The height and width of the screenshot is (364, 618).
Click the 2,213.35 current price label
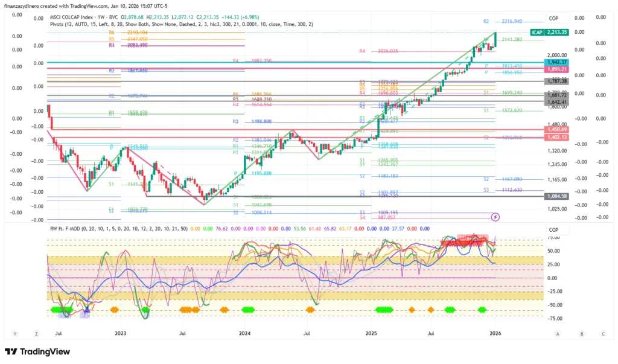558,31
